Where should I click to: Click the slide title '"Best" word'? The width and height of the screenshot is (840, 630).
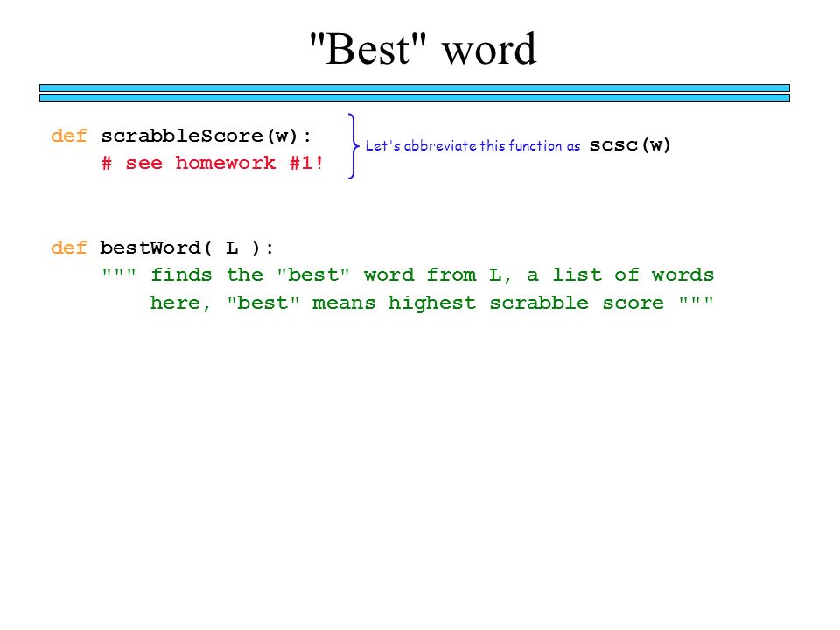tap(423, 49)
